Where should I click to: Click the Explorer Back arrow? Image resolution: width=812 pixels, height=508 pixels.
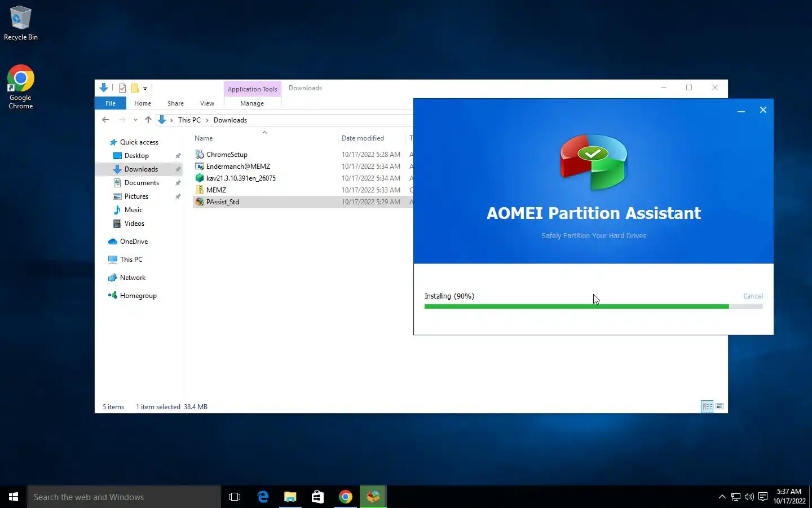105,120
